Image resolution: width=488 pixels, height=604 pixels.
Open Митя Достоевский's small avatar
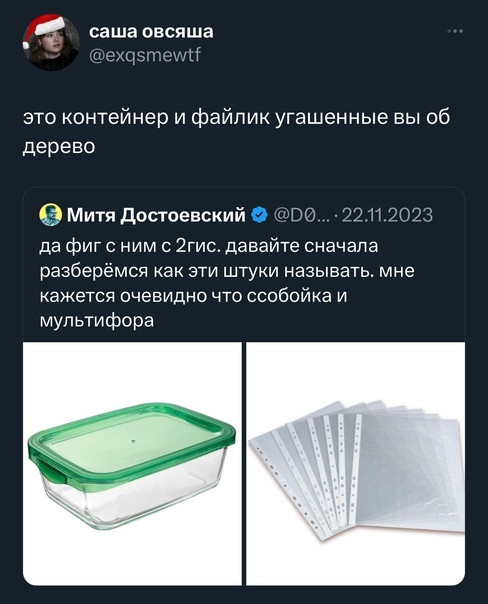[x=50, y=215]
